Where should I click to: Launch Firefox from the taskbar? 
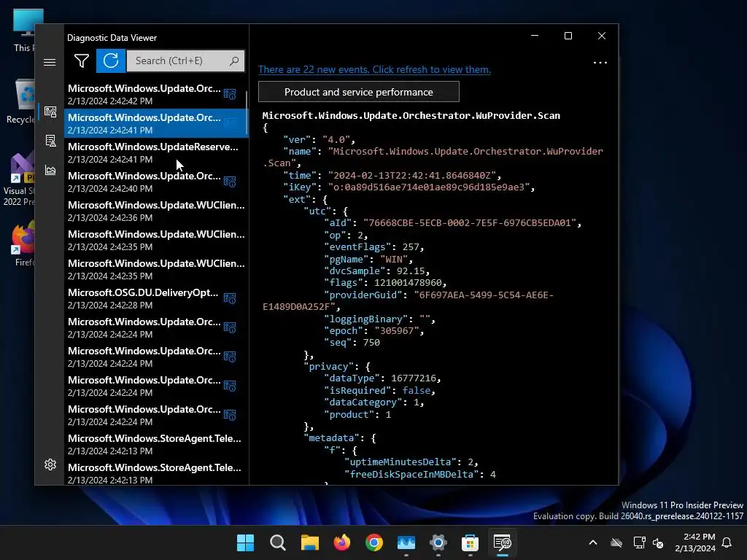[342, 542]
